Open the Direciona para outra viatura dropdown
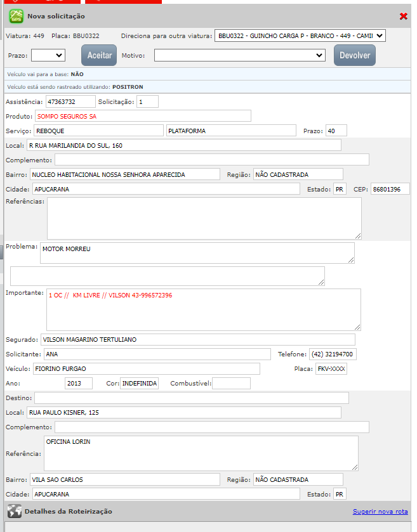The width and height of the screenshot is (417, 532). click(300, 36)
